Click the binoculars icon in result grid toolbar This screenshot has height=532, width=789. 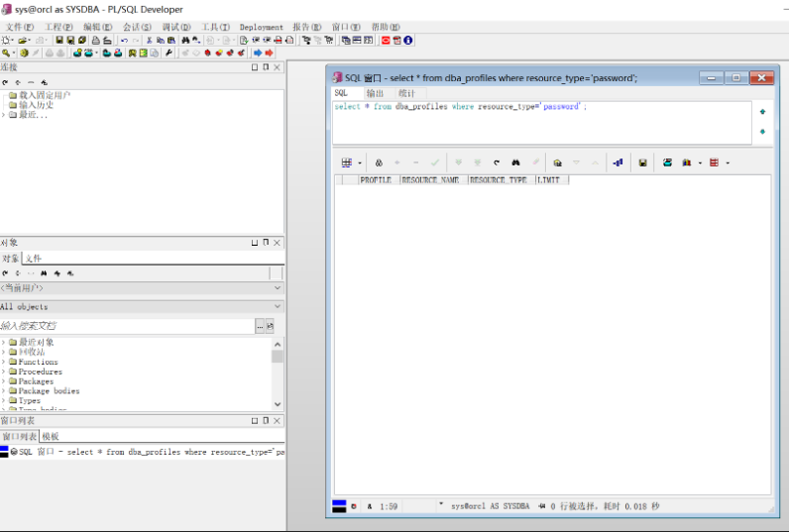click(x=515, y=162)
